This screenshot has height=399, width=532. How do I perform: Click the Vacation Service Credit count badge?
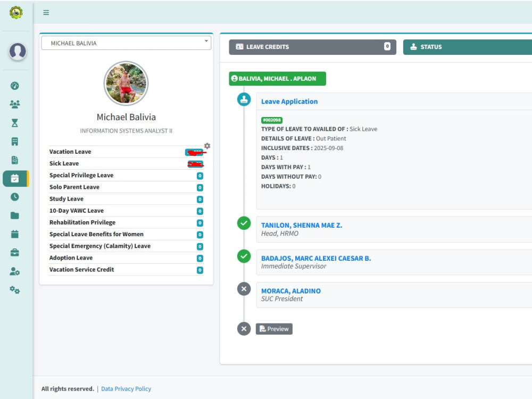[x=200, y=270]
